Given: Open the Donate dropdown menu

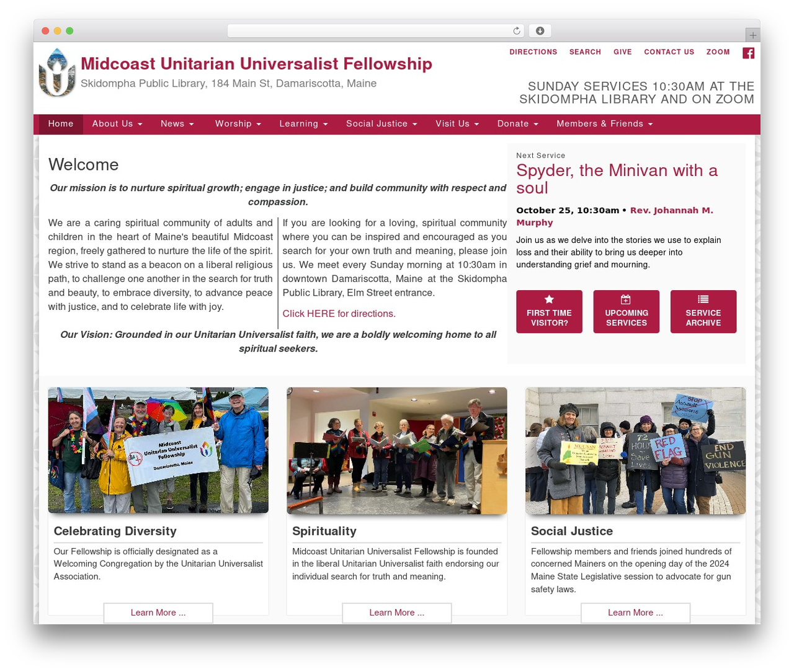Looking at the screenshot, I should [517, 124].
